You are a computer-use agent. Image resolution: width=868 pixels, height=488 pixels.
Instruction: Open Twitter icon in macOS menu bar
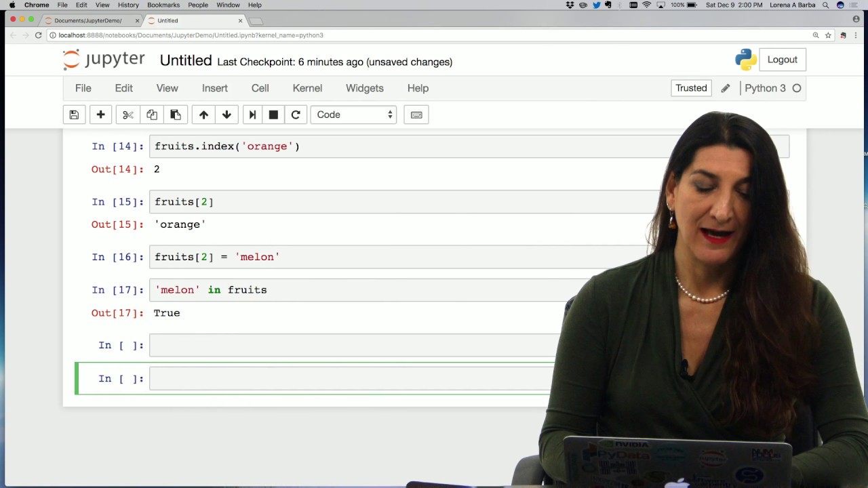596,5
